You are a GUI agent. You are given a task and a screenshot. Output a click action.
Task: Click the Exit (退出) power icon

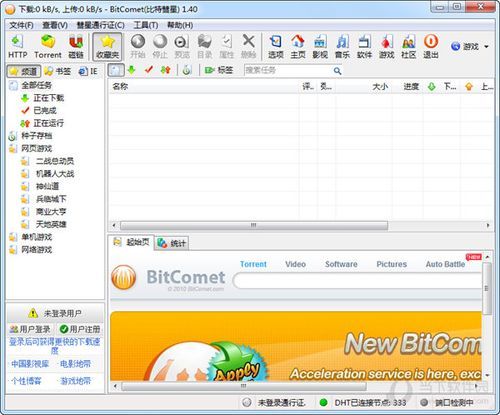[x=431, y=47]
